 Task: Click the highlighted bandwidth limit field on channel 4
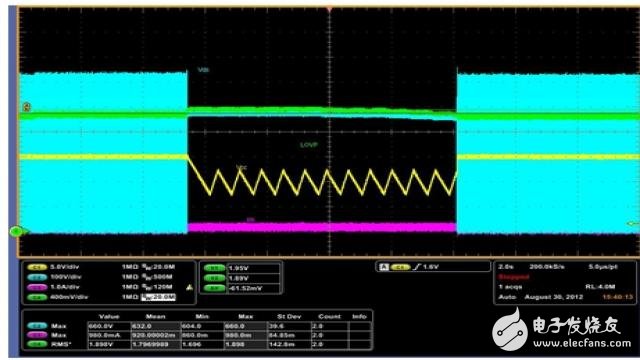click(x=158, y=297)
